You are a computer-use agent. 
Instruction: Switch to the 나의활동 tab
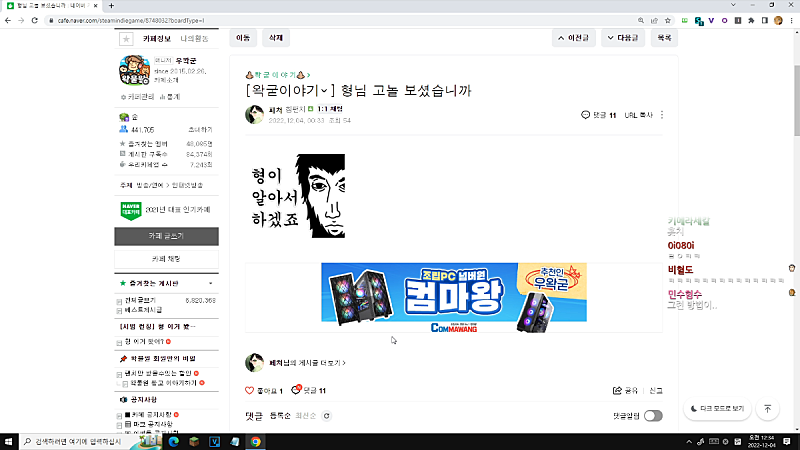194,39
